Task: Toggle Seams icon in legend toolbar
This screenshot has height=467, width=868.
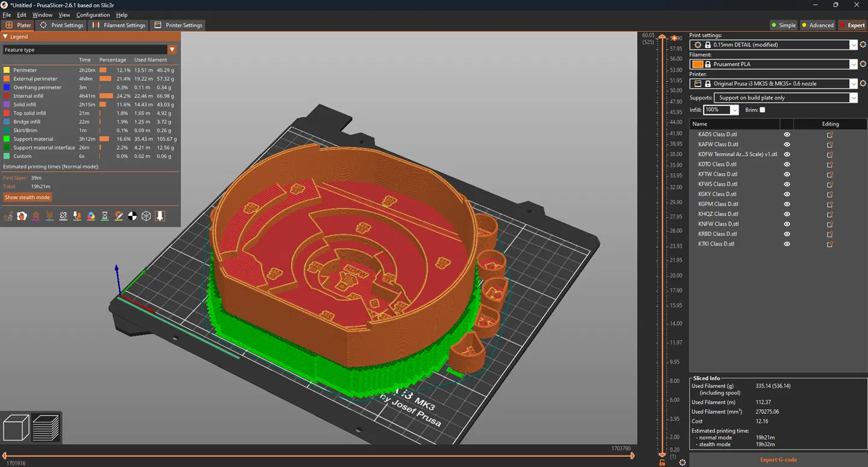Action: (x=63, y=216)
